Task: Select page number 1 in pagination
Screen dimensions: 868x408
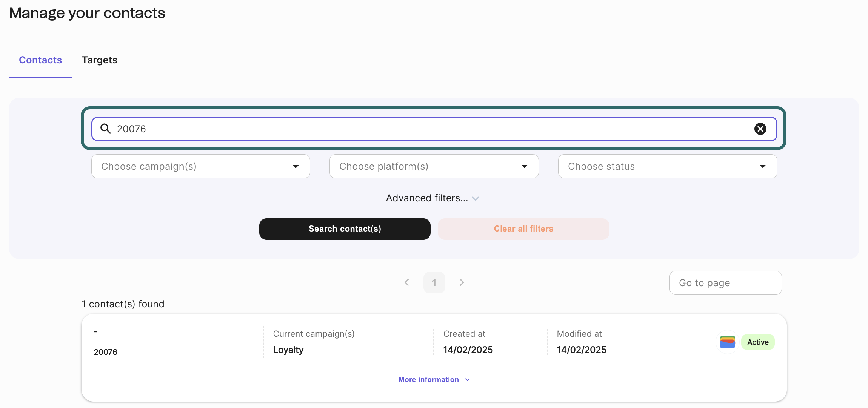Action: 434,282
